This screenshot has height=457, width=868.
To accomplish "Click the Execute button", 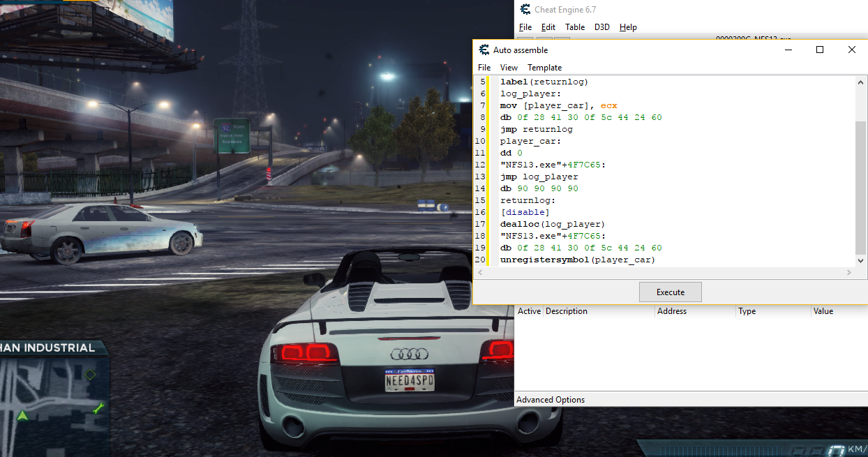I will click(x=671, y=292).
